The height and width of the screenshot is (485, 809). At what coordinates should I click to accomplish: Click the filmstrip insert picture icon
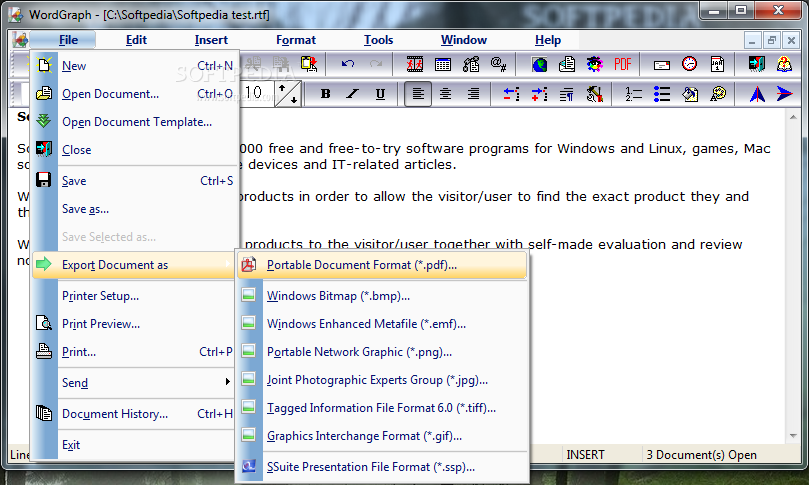point(415,64)
